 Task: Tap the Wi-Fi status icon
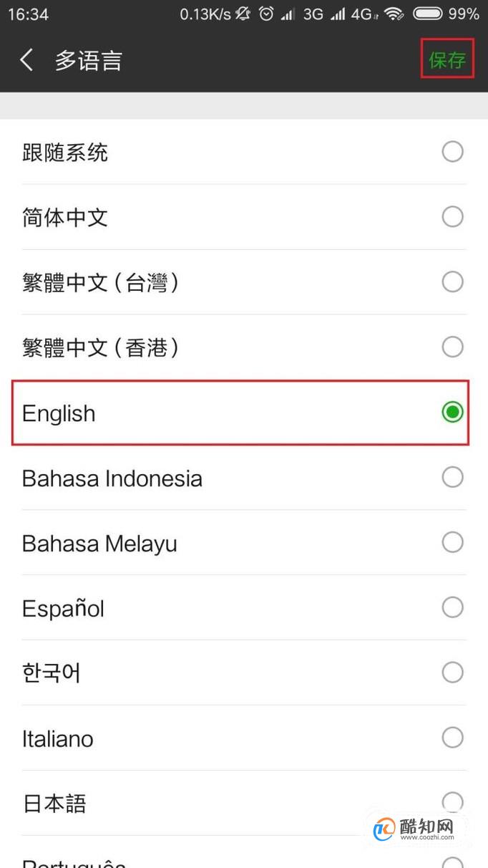(394, 14)
